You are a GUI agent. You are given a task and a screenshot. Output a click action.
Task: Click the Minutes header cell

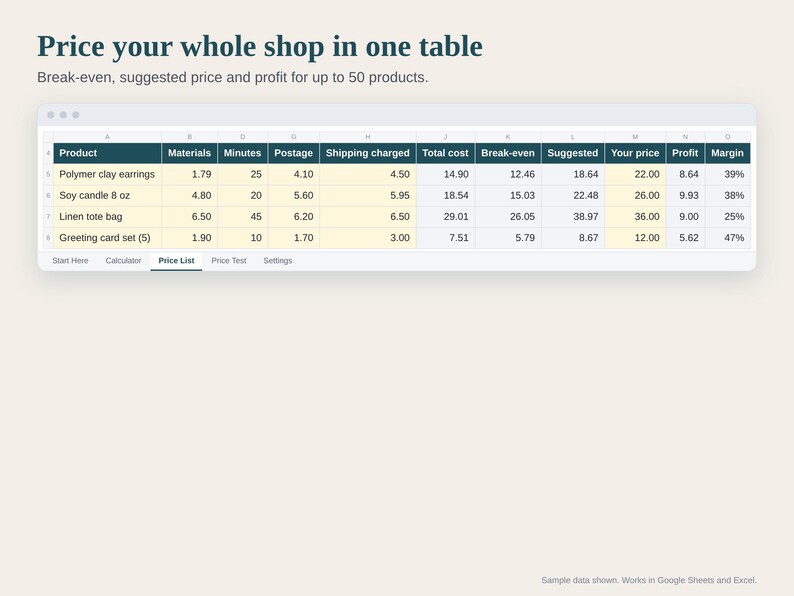(x=243, y=153)
